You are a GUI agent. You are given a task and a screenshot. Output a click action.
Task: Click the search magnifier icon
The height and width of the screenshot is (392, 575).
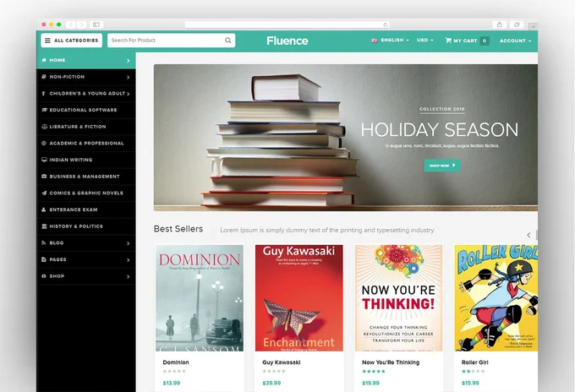point(228,41)
